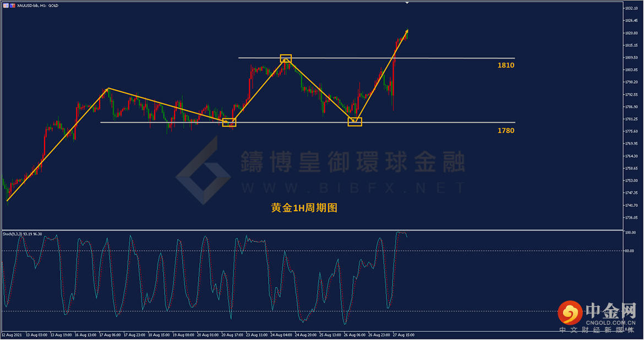Click the 26 Aug 23:00 time axis label

[x=379, y=335]
